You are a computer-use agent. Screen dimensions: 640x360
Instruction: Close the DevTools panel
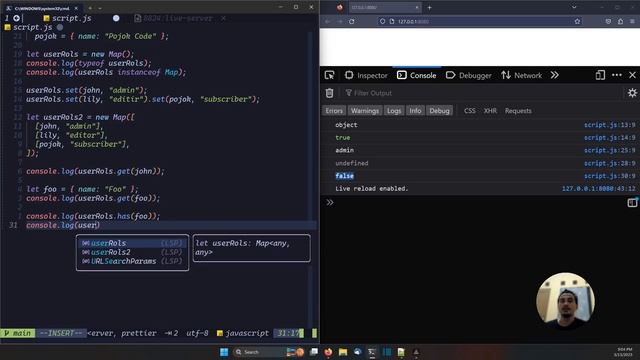point(632,75)
